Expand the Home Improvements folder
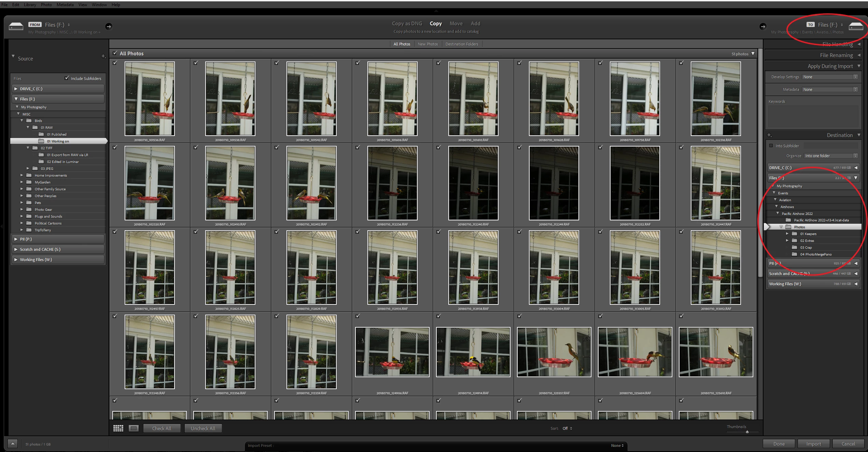 click(22, 175)
